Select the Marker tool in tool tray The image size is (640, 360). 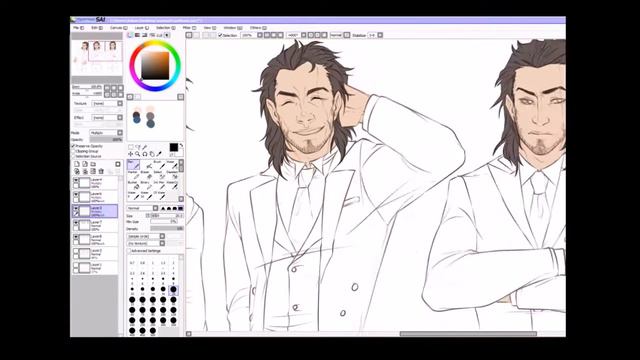click(133, 175)
